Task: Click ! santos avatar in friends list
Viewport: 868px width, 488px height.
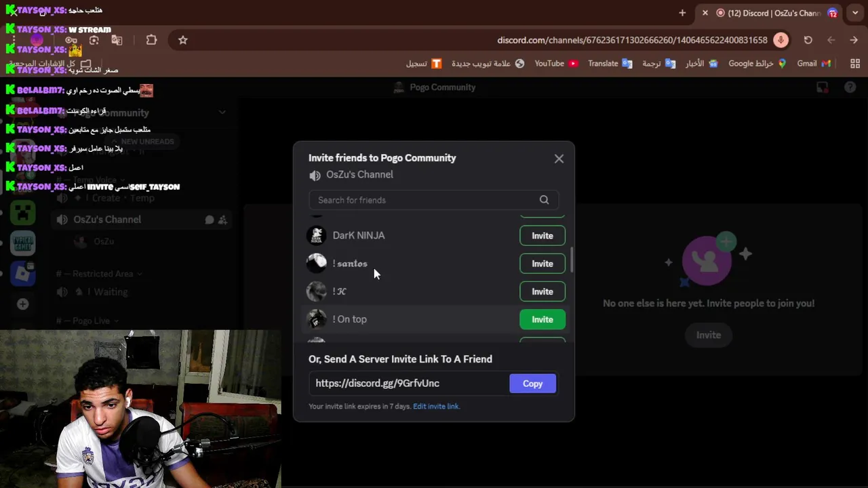Action: click(x=317, y=264)
